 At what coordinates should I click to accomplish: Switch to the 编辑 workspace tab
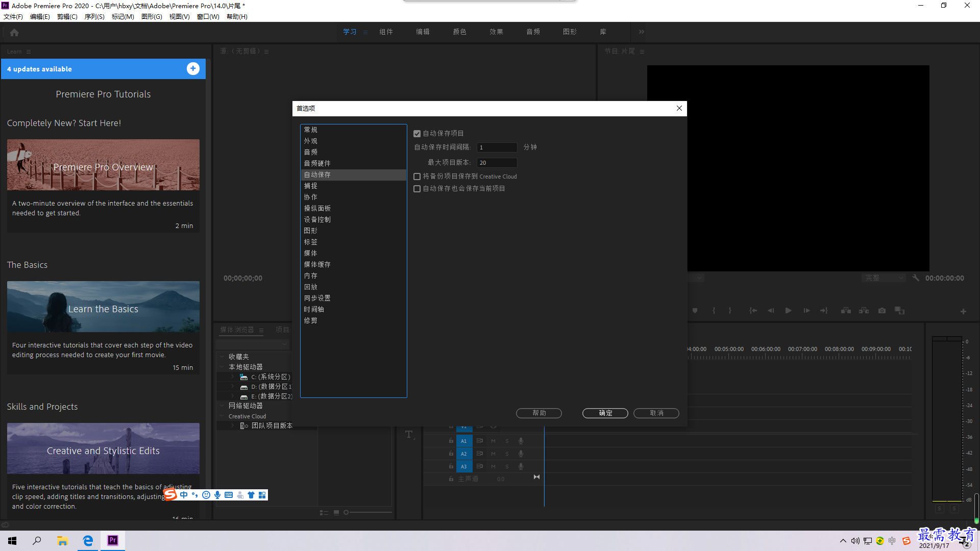pyautogui.click(x=423, y=32)
